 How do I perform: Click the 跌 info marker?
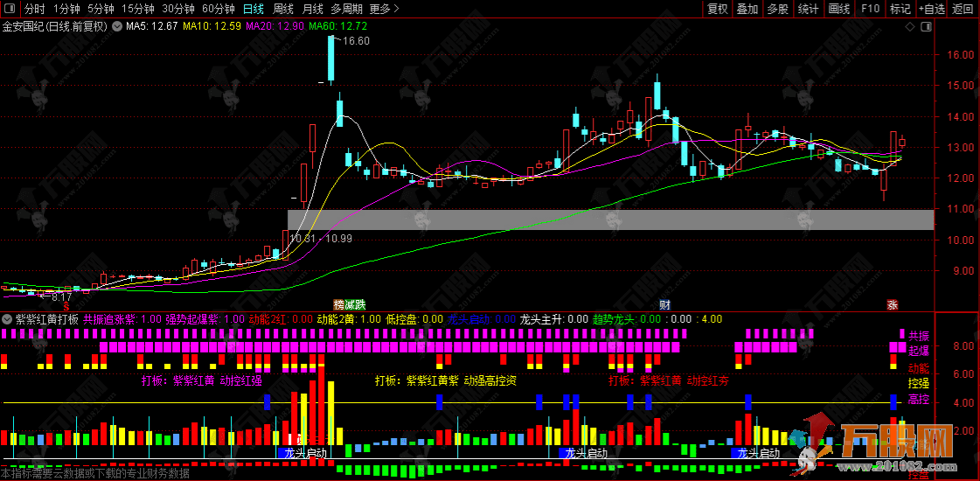pyautogui.click(x=360, y=305)
